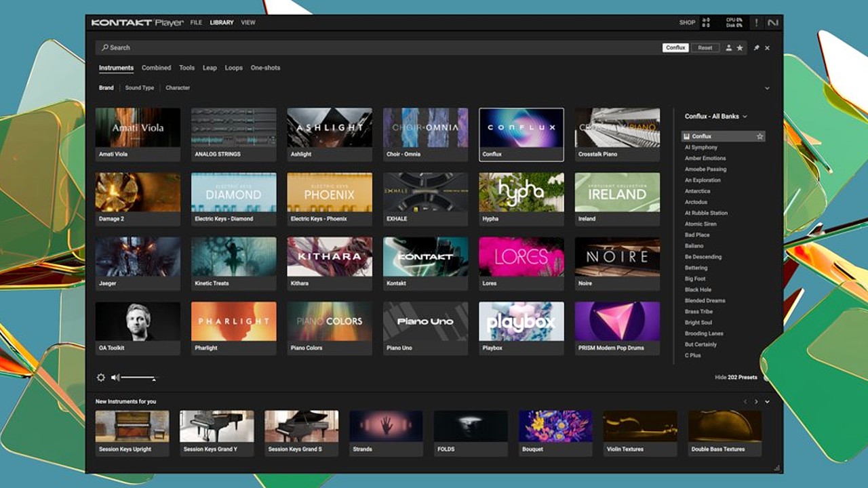This screenshot has height=488, width=868.
Task: Select the AI Symphony preset
Action: 701,147
